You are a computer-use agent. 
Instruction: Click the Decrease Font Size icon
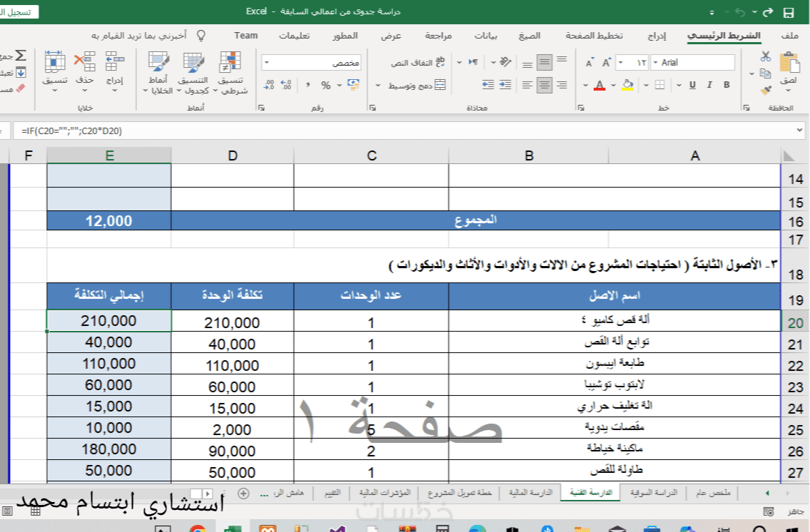click(589, 63)
